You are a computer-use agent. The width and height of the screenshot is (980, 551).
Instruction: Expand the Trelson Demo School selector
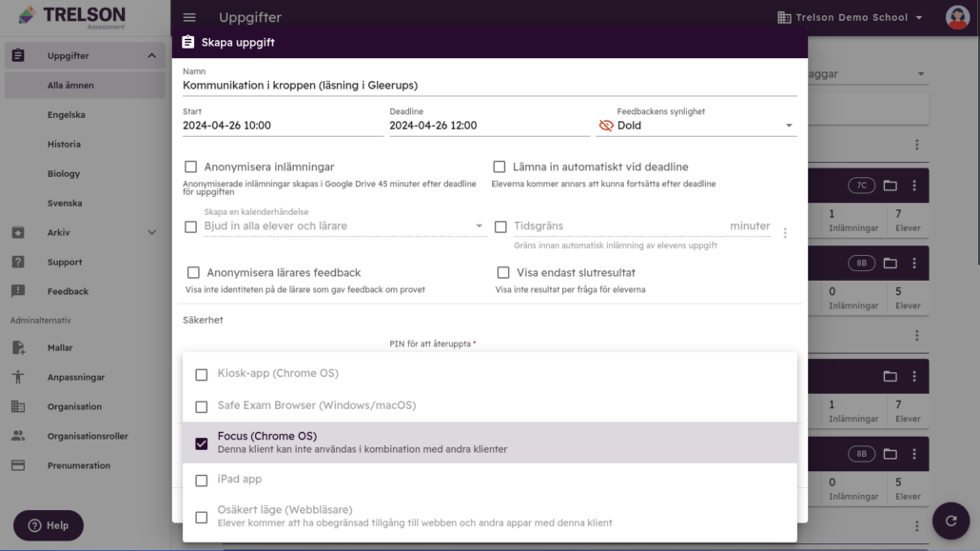pos(850,18)
